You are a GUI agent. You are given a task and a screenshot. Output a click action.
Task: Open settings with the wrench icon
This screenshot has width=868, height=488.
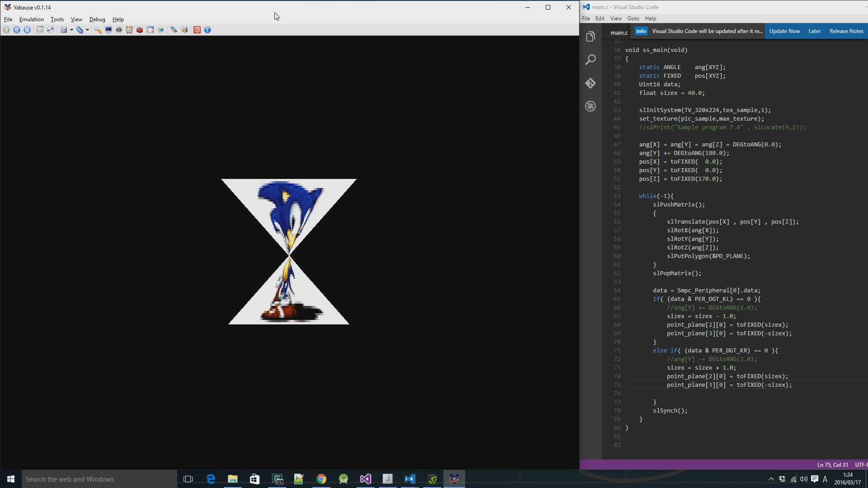tap(98, 30)
